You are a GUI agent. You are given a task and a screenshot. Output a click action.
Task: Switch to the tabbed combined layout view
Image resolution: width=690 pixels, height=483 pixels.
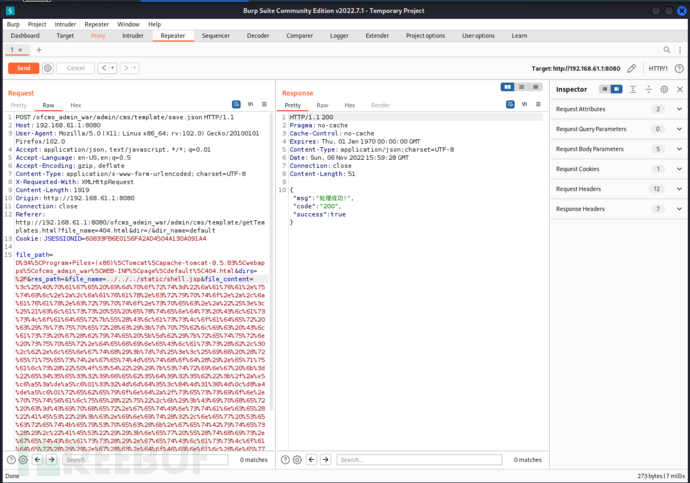[x=536, y=87]
